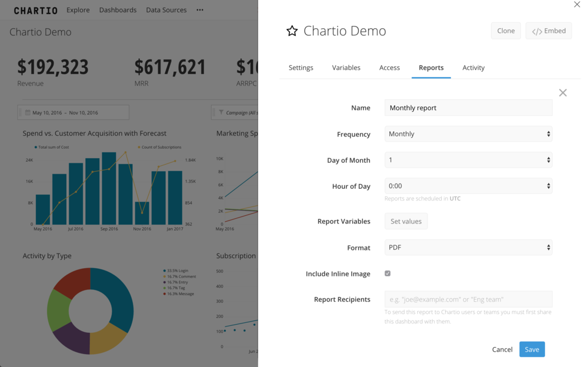Click the calendar icon in date range filter
Viewport: 588px width, 367px height.
coord(28,112)
